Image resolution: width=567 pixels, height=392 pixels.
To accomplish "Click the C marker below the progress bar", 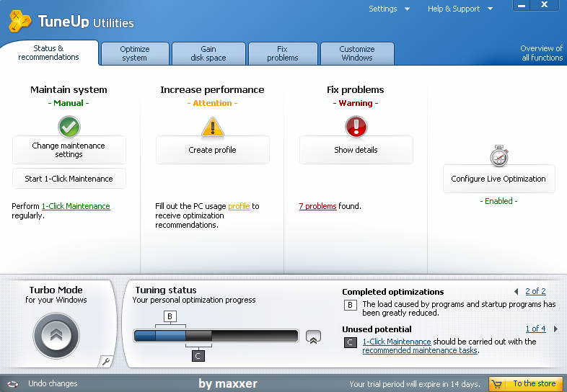I will coord(198,356).
